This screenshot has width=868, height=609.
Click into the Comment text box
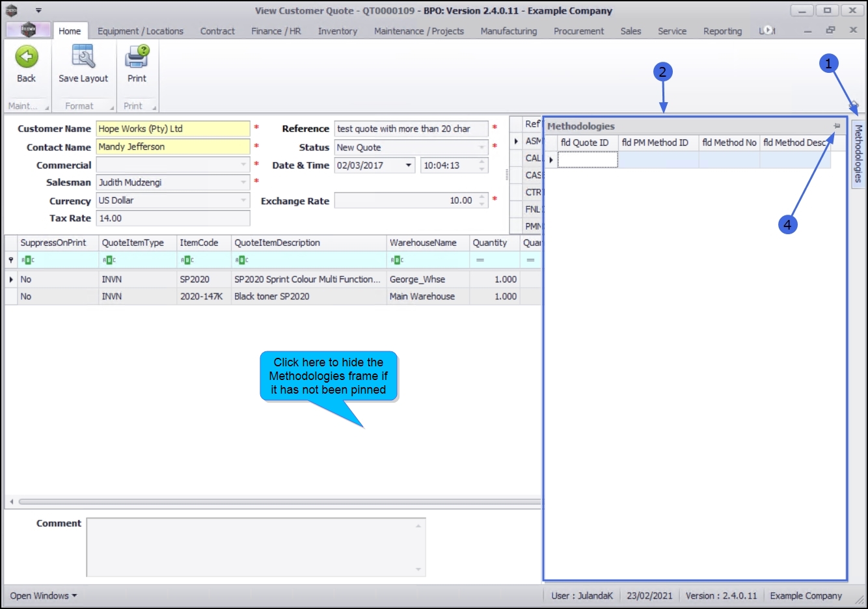(256, 547)
